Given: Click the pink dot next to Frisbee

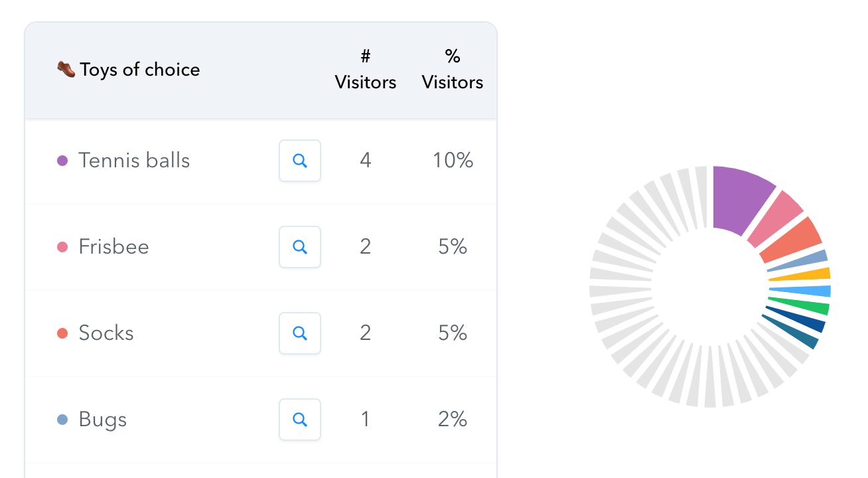Looking at the screenshot, I should click(x=62, y=247).
